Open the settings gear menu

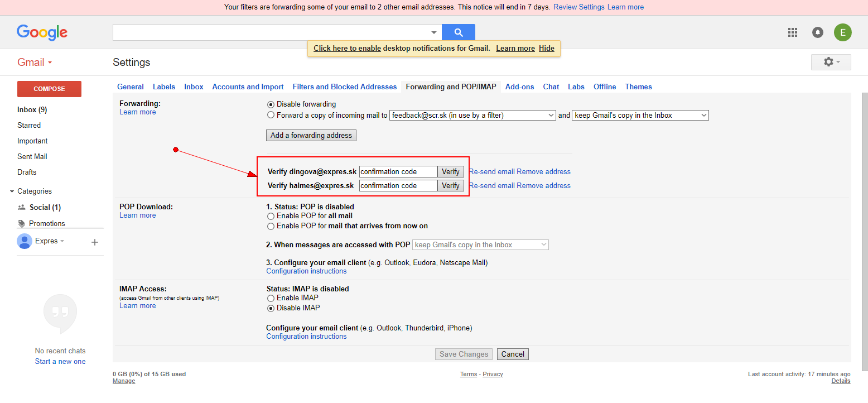pyautogui.click(x=831, y=62)
